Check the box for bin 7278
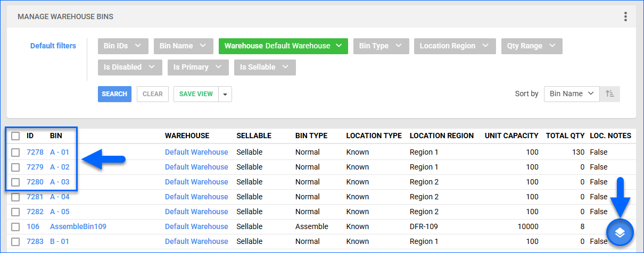644x253 pixels. 15,153
